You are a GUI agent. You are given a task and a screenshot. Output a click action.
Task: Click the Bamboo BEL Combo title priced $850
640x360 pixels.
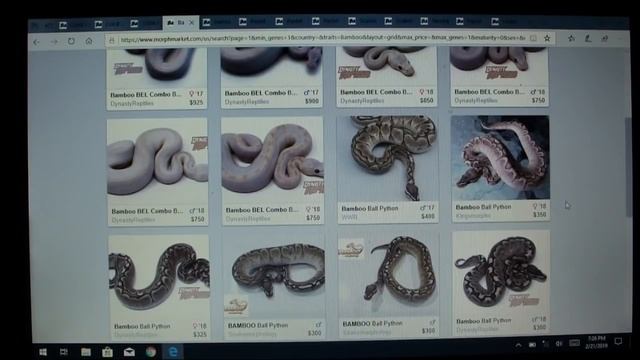376,92
